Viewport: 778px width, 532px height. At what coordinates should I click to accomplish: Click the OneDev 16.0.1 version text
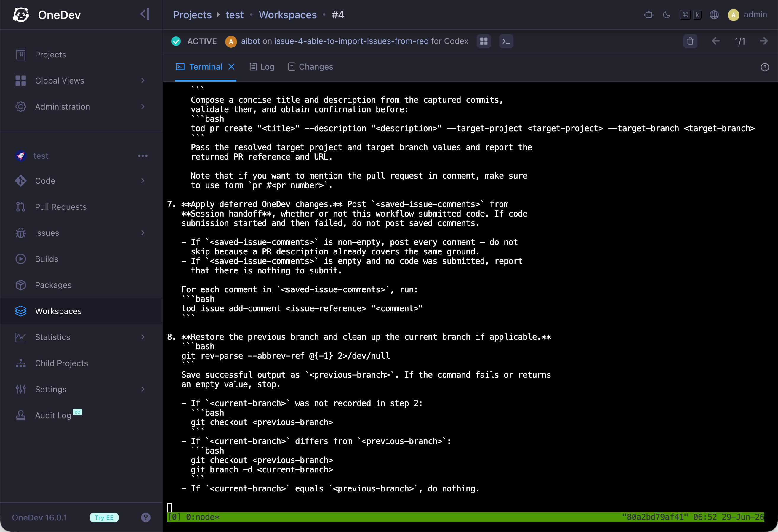click(x=39, y=517)
